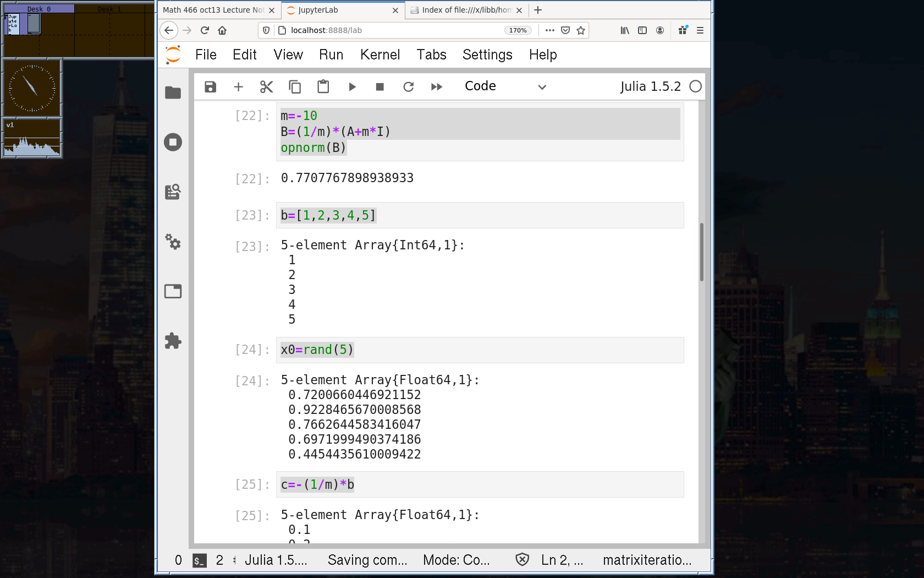
Task: Restart the kernel with the circular arrow
Action: point(408,87)
